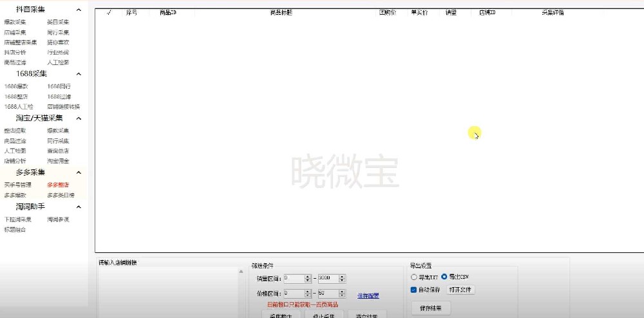The height and width of the screenshot is (318, 644).
Task: Click the 价格区间 maximum spinner arrows
Action: tap(342, 294)
